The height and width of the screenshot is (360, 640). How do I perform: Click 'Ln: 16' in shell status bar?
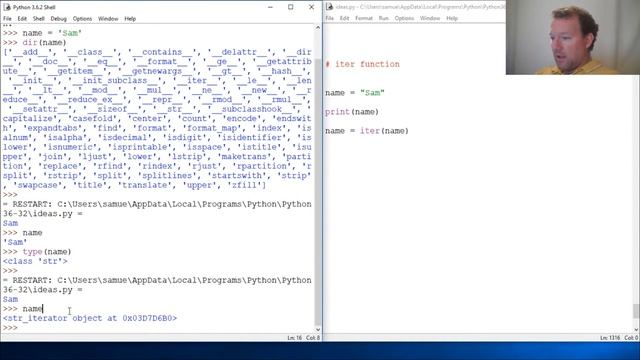[295, 338]
